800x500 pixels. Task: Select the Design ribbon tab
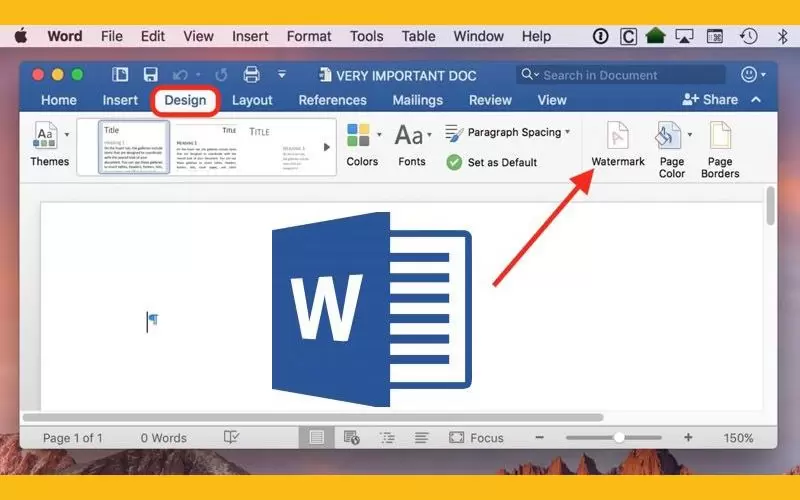click(x=185, y=100)
